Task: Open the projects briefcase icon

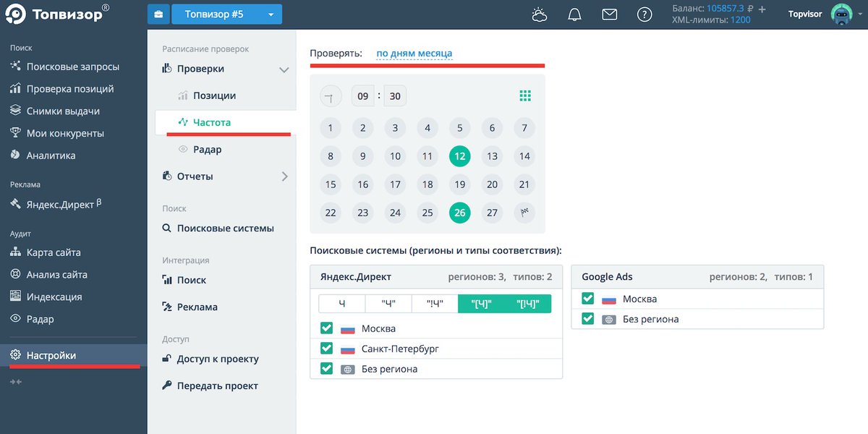Action: 158,14
